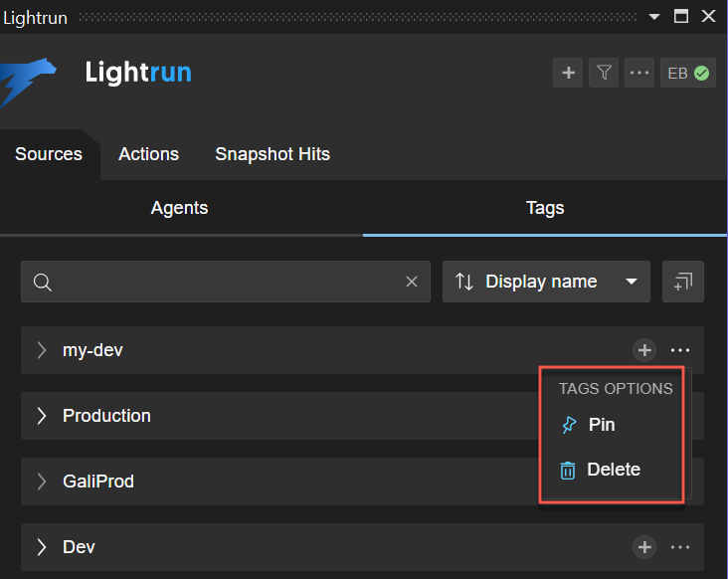Image resolution: width=728 pixels, height=579 pixels.
Task: Open my-dev tag options ellipsis
Action: [x=680, y=350]
